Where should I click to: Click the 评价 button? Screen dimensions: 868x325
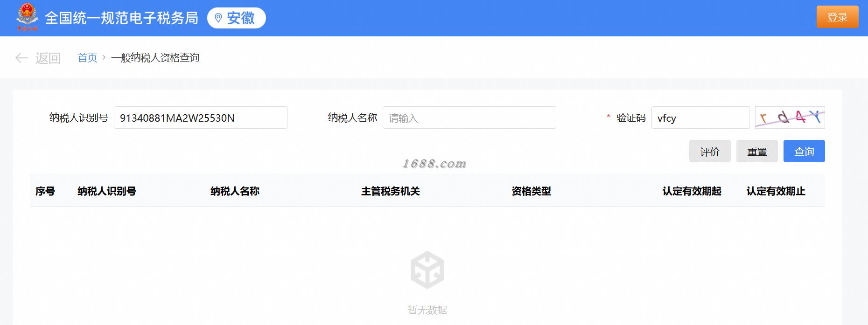tap(710, 151)
